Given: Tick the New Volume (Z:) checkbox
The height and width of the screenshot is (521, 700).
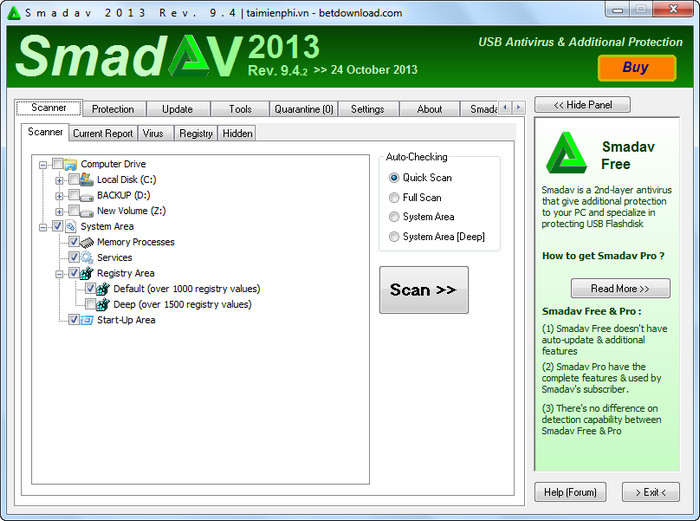Looking at the screenshot, I should click(74, 210).
